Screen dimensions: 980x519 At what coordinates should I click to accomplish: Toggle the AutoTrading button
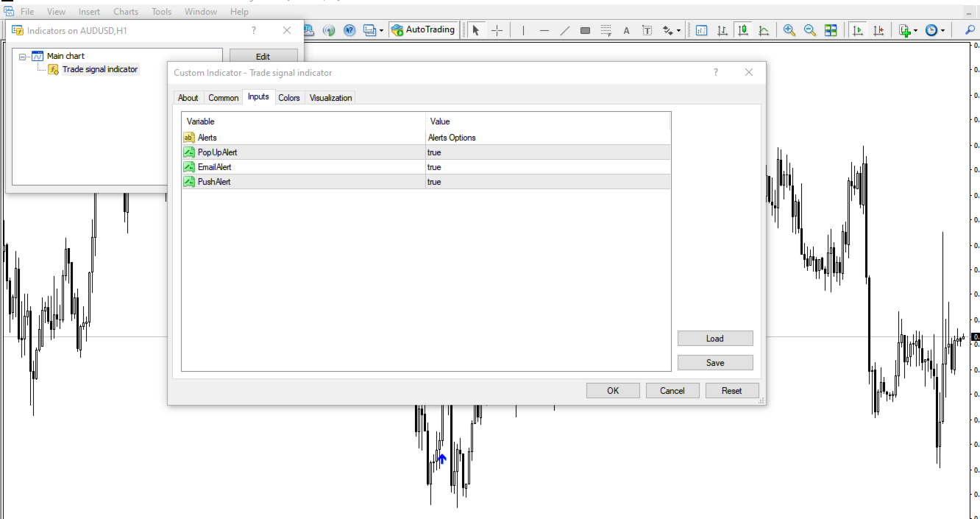pos(423,30)
